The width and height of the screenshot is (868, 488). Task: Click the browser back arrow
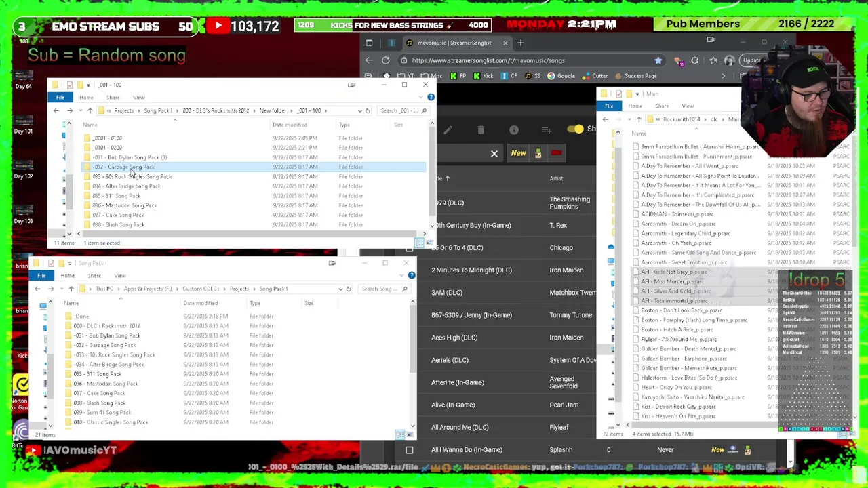tap(369, 60)
